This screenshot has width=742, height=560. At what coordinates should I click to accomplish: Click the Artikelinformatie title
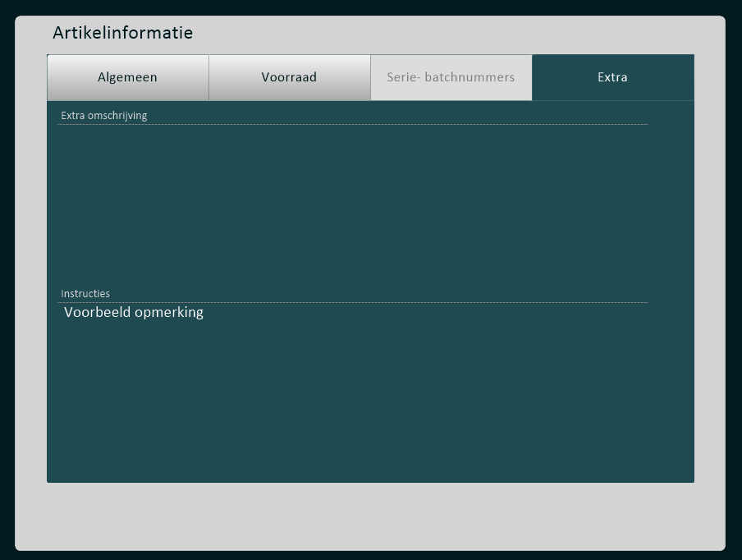pyautogui.click(x=123, y=33)
